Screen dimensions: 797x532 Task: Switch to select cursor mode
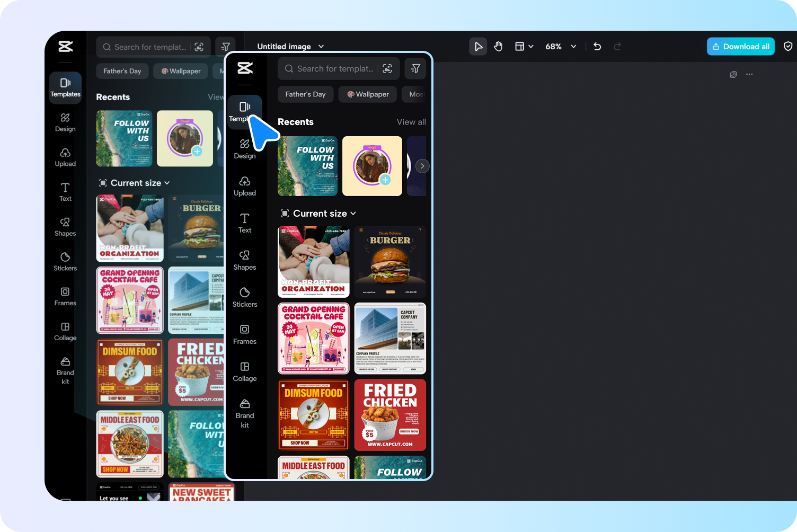click(477, 46)
